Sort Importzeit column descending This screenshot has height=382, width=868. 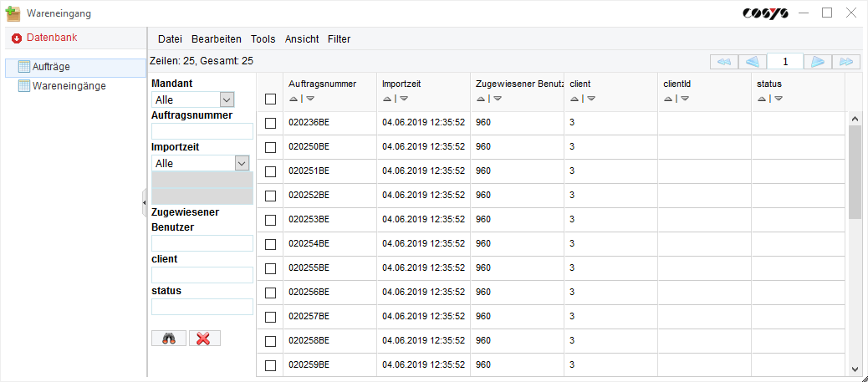pos(404,99)
